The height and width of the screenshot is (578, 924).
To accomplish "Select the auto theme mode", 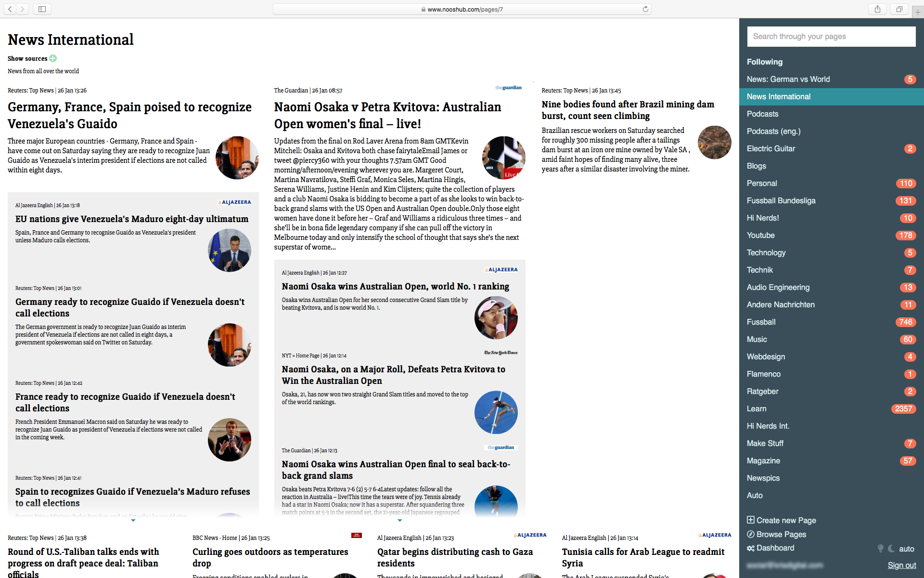I will [x=906, y=549].
